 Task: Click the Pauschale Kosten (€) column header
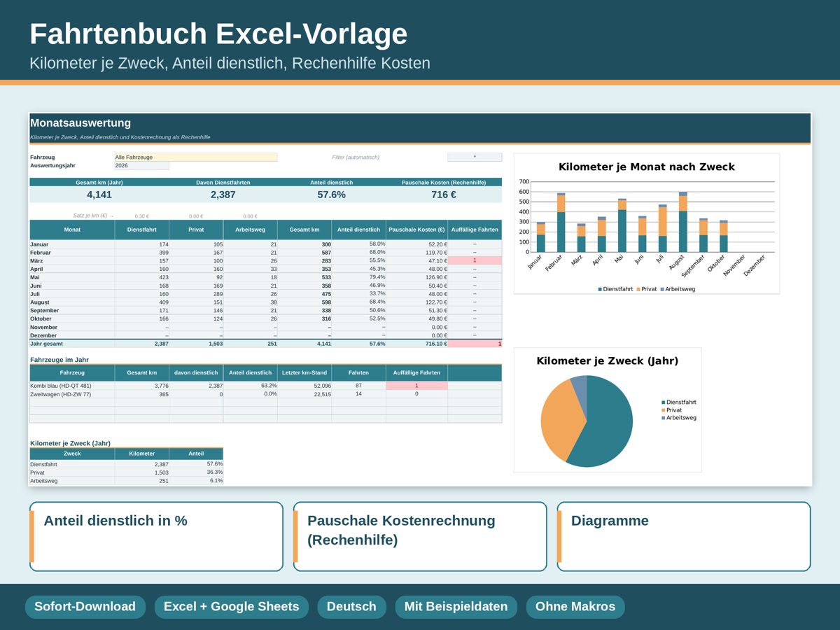416,230
